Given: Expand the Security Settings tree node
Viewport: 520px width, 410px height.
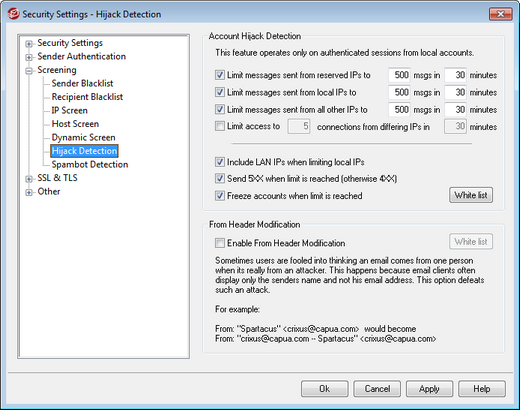Looking at the screenshot, I should 29,44.
